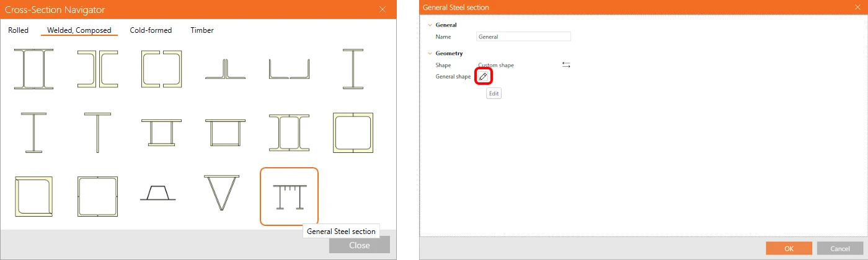The height and width of the screenshot is (260, 868).
Task: Collapse the Geometry group
Action: 430,54
